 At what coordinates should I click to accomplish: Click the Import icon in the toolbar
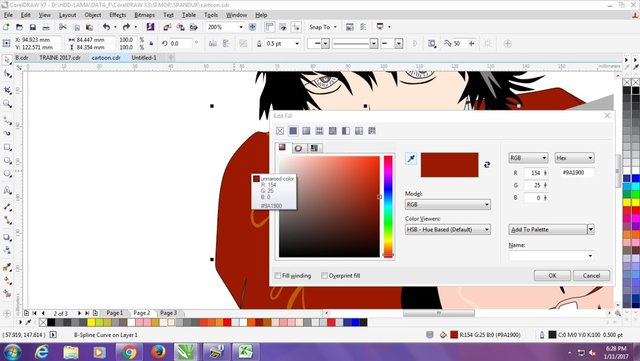(x=167, y=27)
